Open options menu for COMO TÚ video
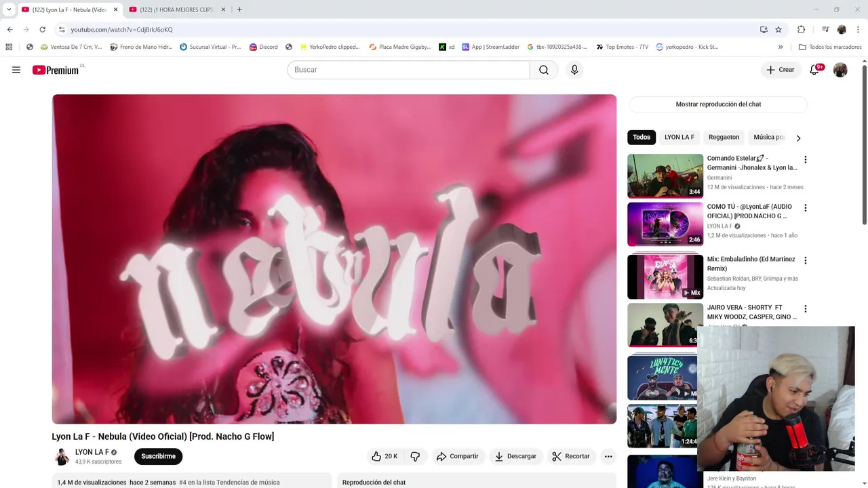 tap(805, 208)
